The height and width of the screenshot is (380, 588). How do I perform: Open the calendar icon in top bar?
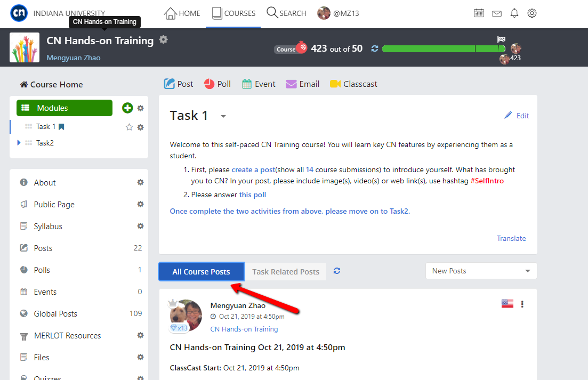click(479, 13)
